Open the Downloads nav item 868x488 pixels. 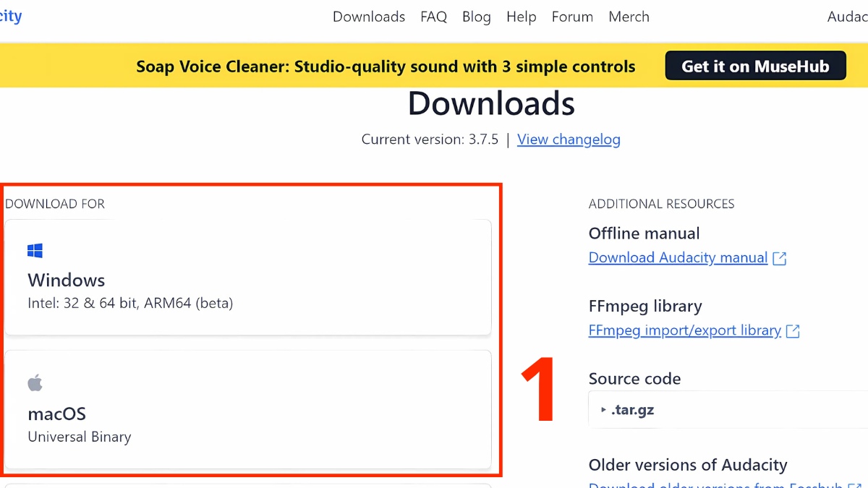tap(369, 17)
